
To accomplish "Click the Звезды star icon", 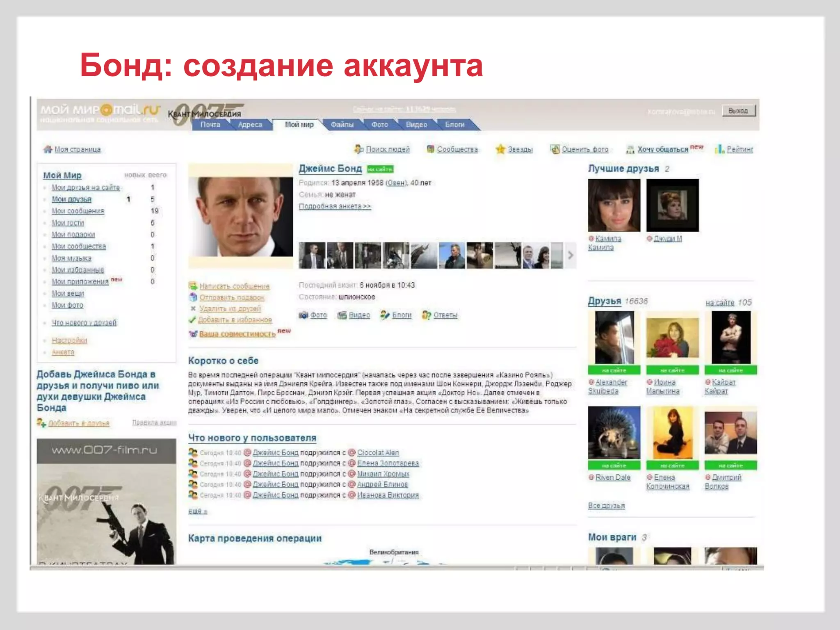I will tap(500, 149).
